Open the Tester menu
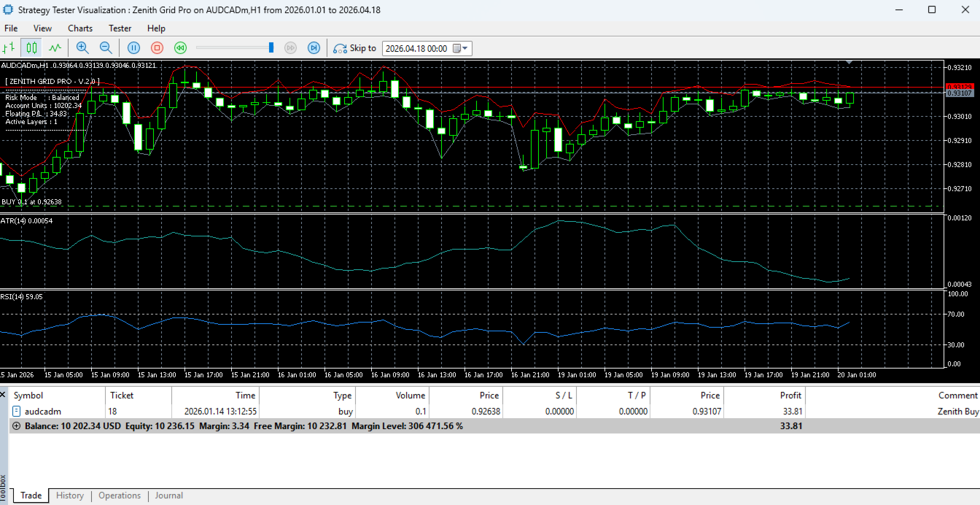Viewport: 980px width, 505px height. [x=120, y=28]
